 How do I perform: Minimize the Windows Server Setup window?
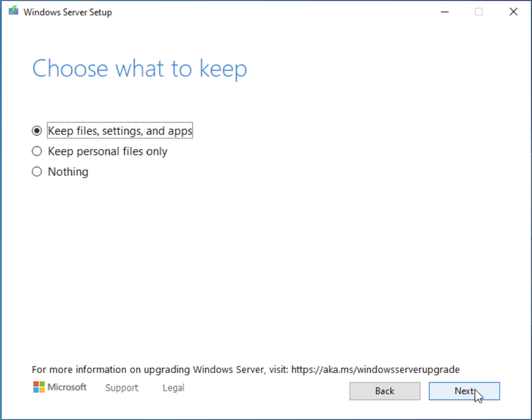[445, 12]
